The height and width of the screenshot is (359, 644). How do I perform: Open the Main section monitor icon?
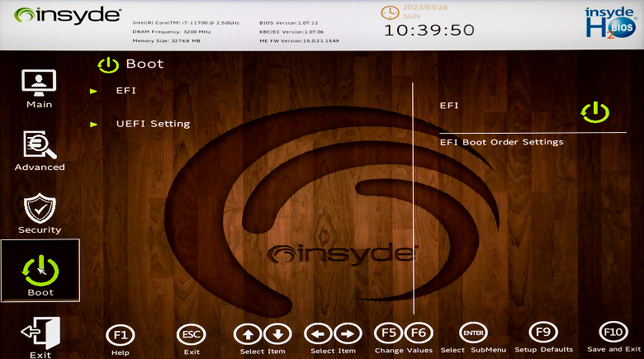point(39,83)
